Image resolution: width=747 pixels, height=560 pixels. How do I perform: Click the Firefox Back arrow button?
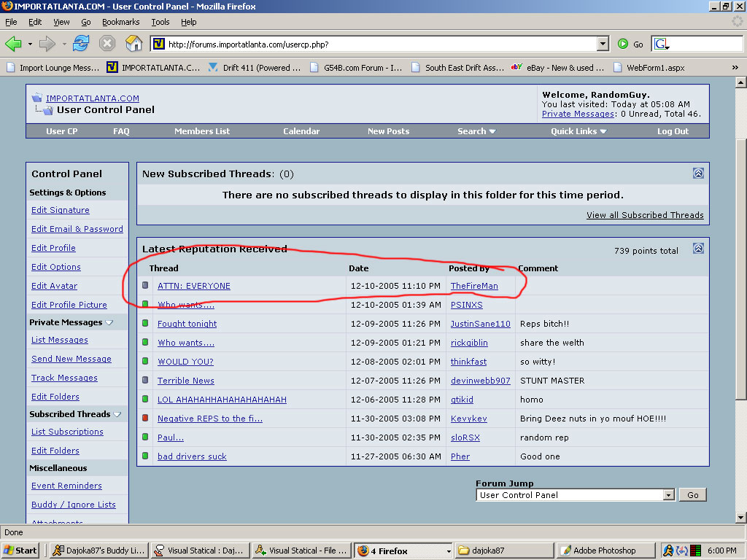14,44
